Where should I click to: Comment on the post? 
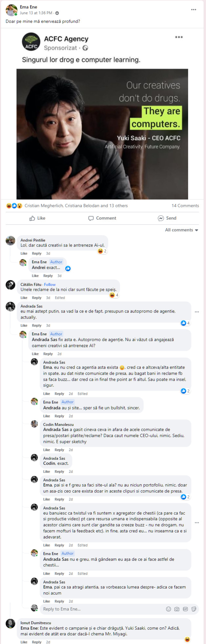[102, 218]
